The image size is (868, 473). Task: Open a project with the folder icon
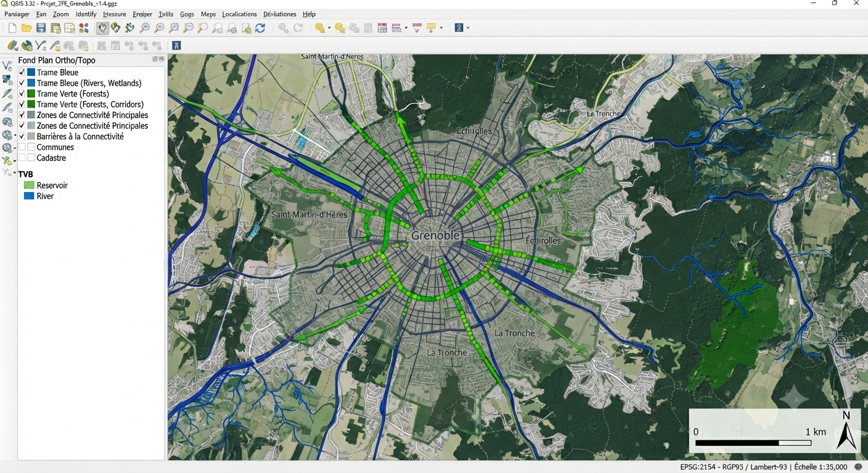click(27, 28)
